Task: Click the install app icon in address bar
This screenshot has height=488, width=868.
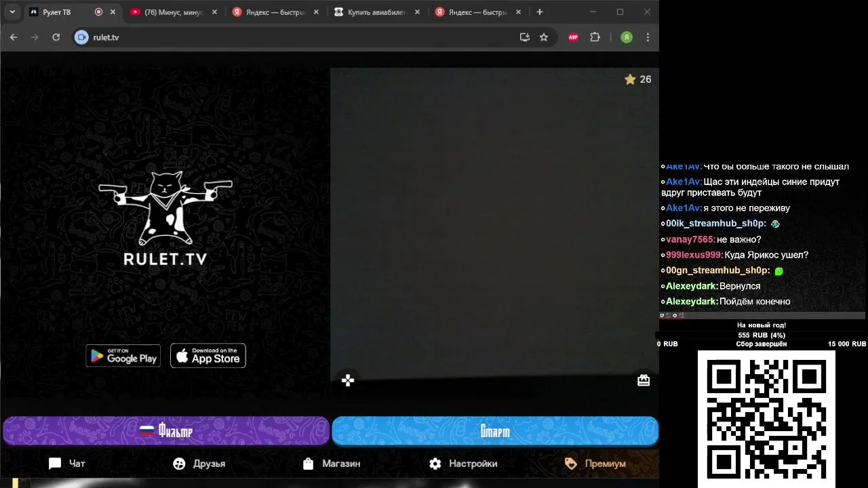Action: (524, 37)
